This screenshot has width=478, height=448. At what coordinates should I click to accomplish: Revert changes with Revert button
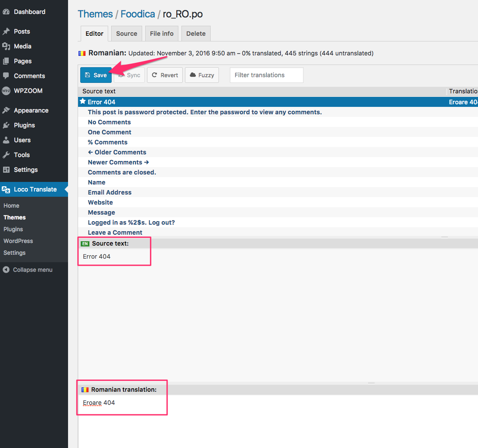(164, 75)
